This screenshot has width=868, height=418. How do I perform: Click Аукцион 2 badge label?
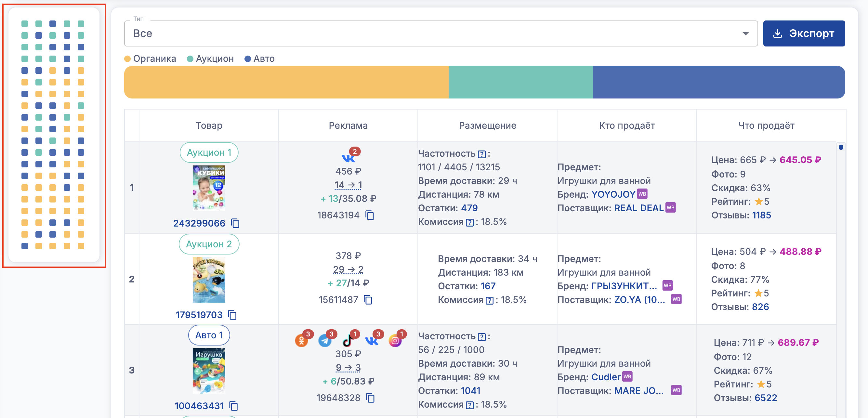pyautogui.click(x=209, y=244)
